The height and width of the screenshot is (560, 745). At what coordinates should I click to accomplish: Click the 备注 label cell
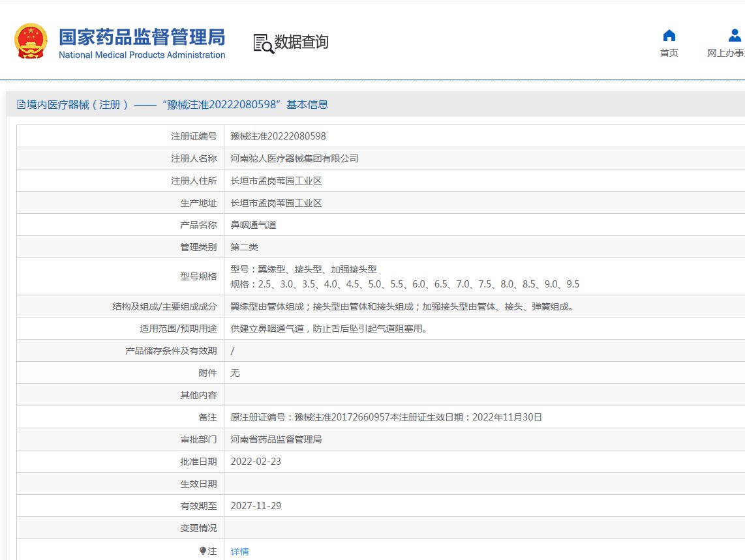click(120, 417)
